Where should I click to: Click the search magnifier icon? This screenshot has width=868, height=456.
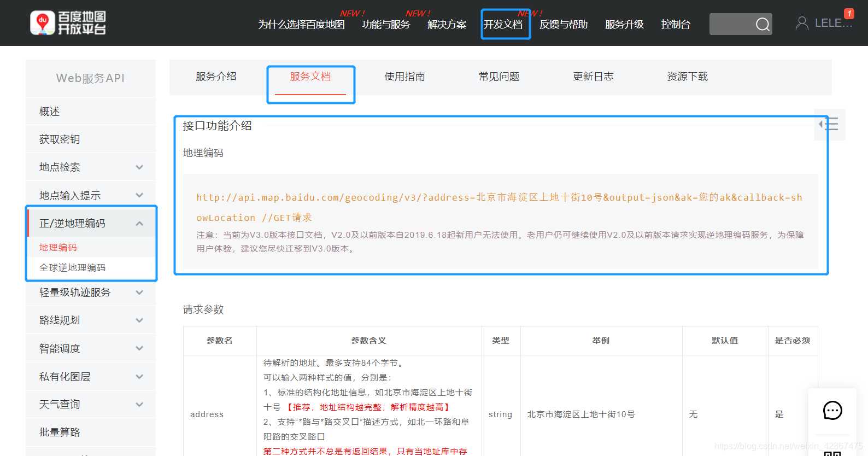[763, 24]
